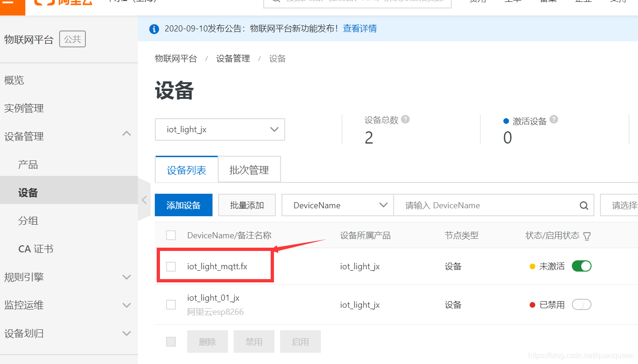This screenshot has height=364, width=638.
Task: Go to 设备管理 breadcrumb
Action: pos(233,59)
